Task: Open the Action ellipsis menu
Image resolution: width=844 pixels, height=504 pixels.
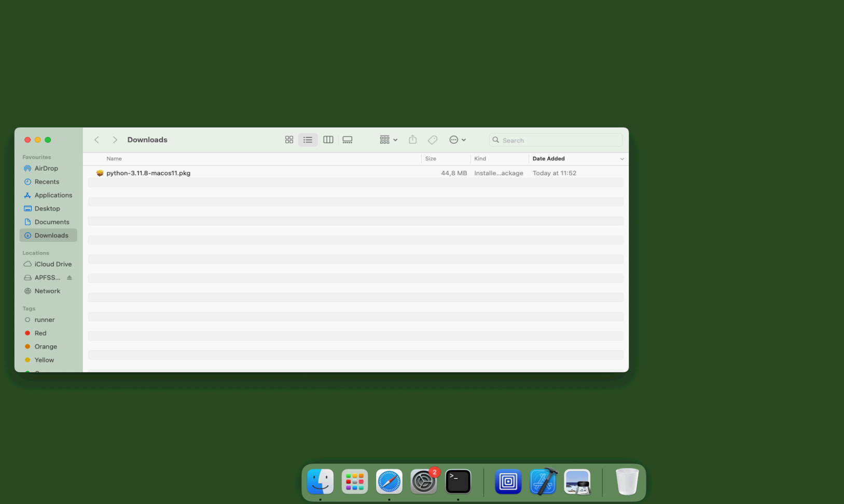Action: 457,140
